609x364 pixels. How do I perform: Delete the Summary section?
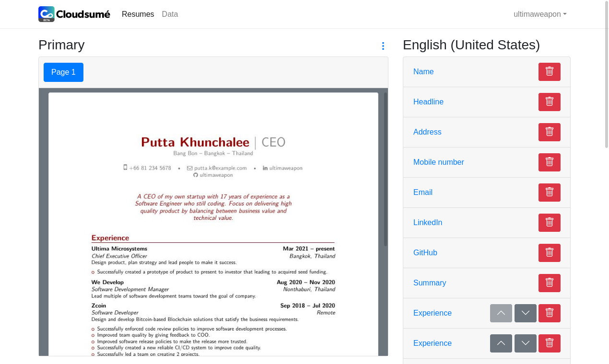tap(550, 283)
